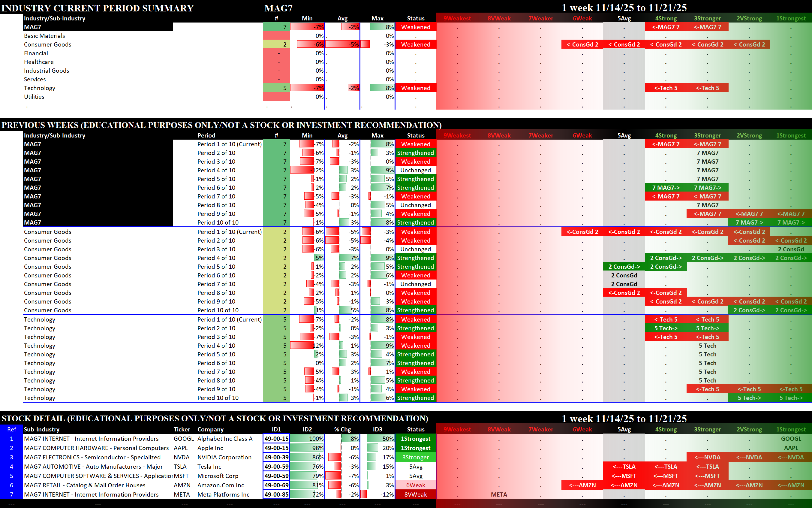
Task: Click Consumer Goods Weakened status in summary
Action: coord(415,45)
